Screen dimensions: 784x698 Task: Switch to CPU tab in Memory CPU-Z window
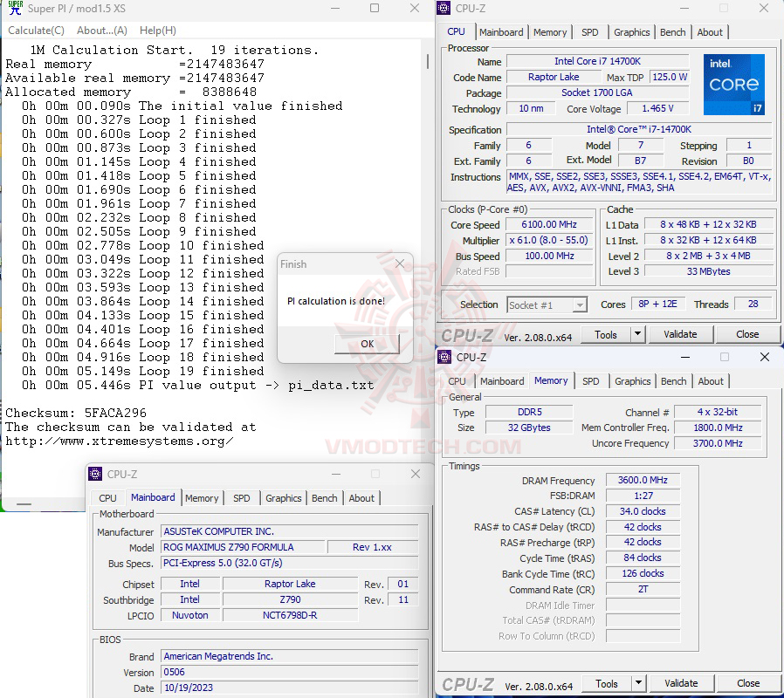tap(457, 381)
